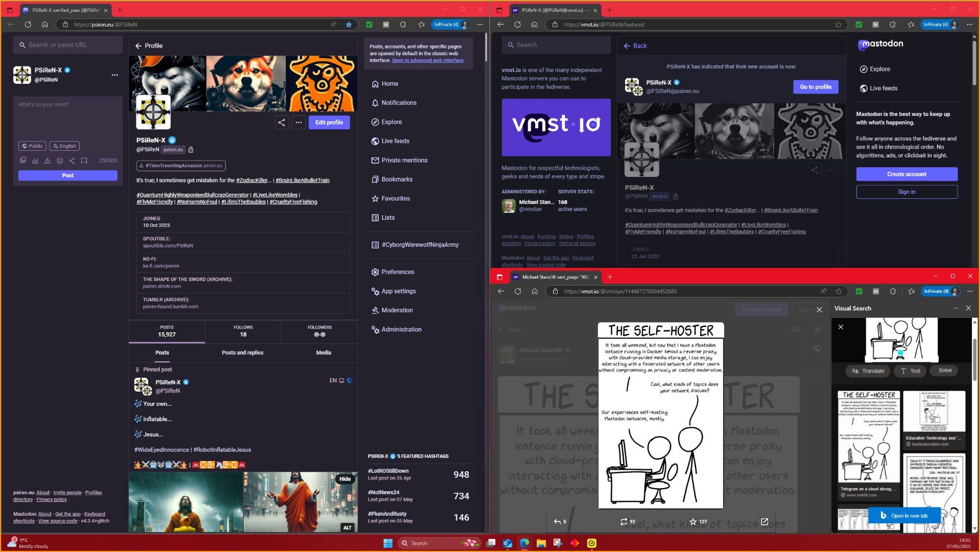Open Private mentions in psiren.eu sidebar

(x=399, y=160)
